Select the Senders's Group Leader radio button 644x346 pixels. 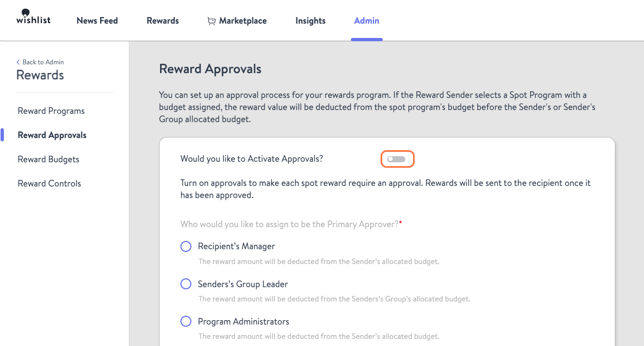185,284
